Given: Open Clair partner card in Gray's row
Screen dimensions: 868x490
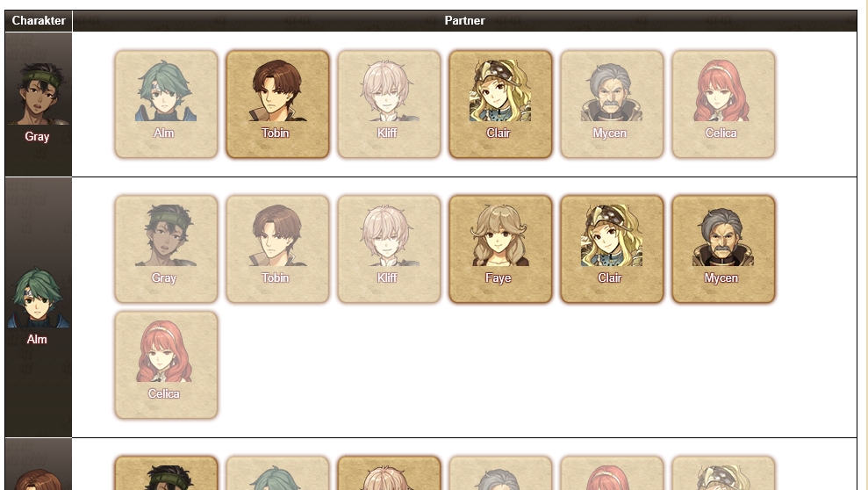Looking at the screenshot, I should coord(500,104).
